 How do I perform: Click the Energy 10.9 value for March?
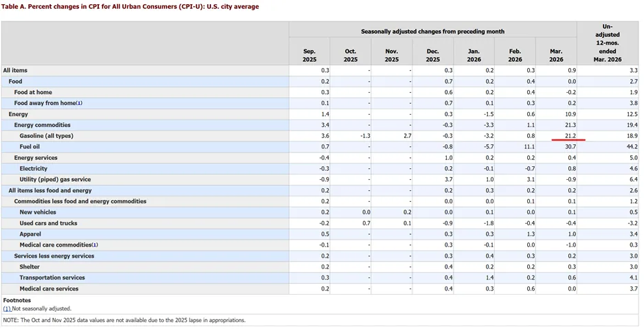point(570,114)
